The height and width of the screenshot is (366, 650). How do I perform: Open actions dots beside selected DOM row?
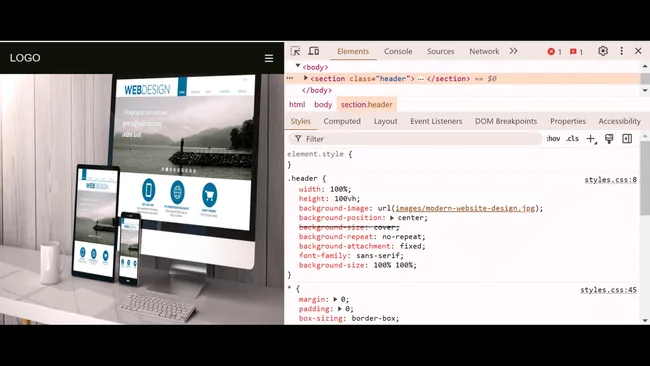(x=290, y=78)
